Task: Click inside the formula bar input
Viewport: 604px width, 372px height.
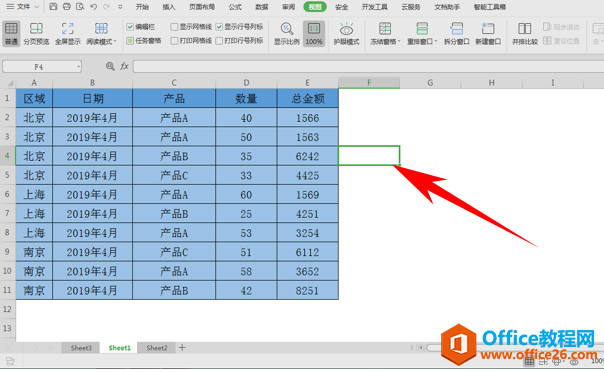Action: (x=368, y=66)
